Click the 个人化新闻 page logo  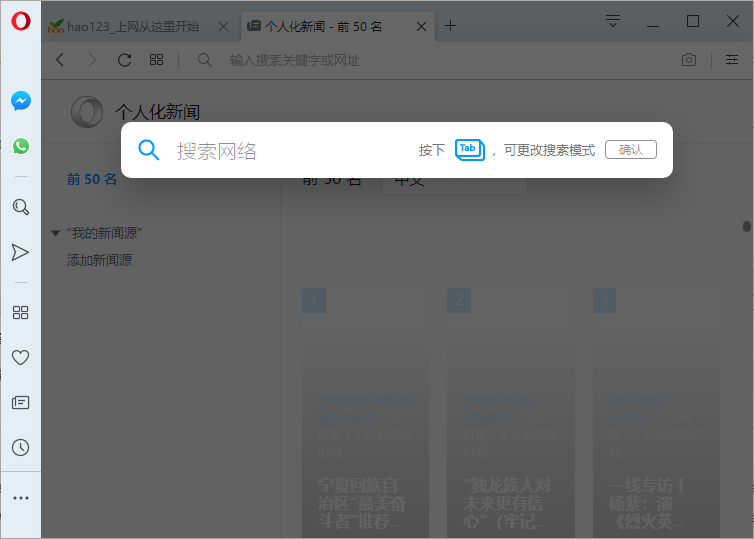(x=87, y=112)
